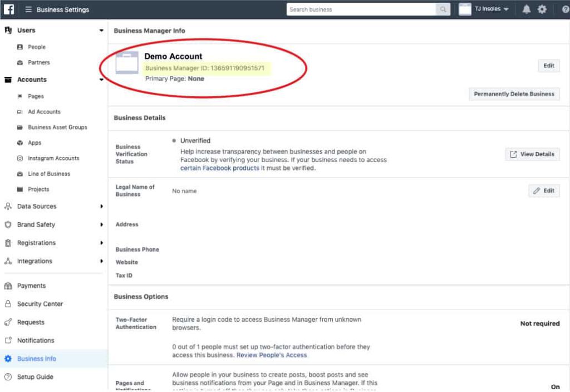This screenshot has height=392, width=570.
Task: Open the notifications bell icon
Action: (x=526, y=9)
